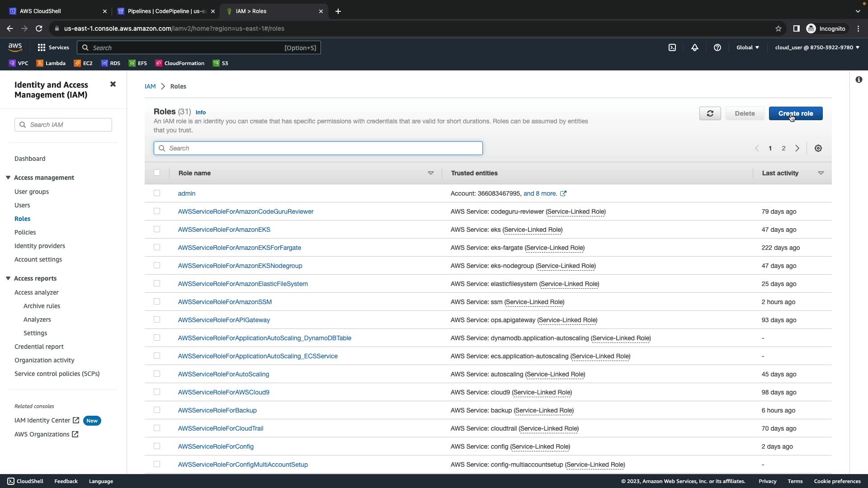Click the roles search input field
The height and width of the screenshot is (488, 868).
pos(318,148)
